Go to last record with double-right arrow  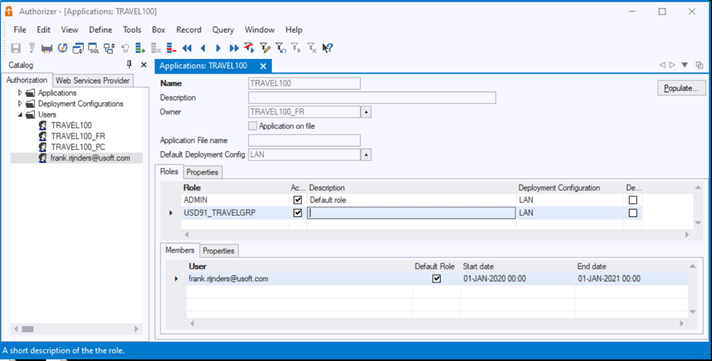[x=234, y=48]
